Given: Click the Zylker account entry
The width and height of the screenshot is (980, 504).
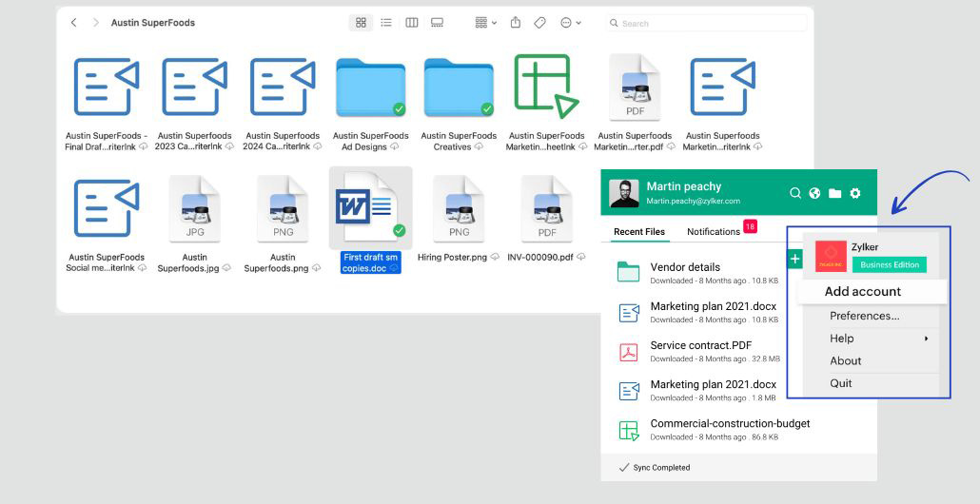Looking at the screenshot, I should point(871,256).
